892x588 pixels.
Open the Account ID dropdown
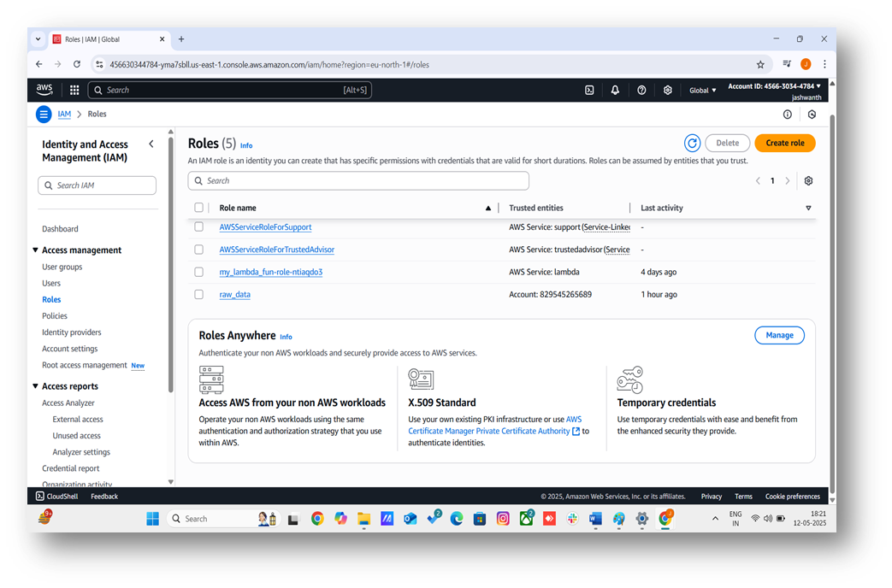coord(774,86)
